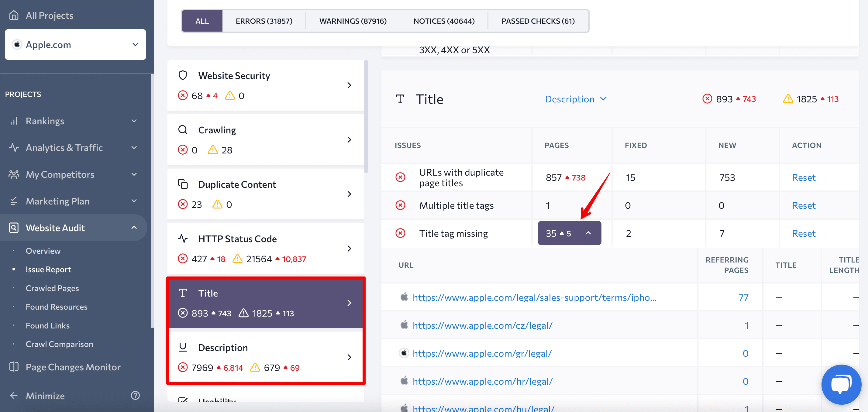868x412 pixels.
Task: Collapse the 35 pages dropdown for Title tag missing
Action: (x=570, y=233)
